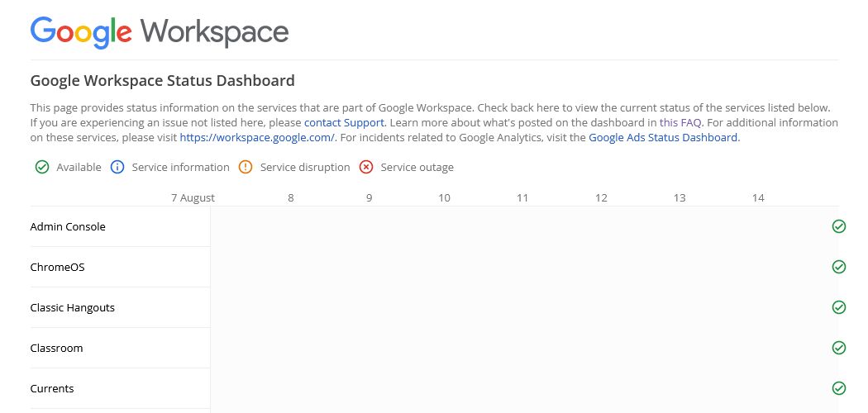Viewport: 868px width, 413px height.
Task: Select the ChromeOS service name
Action: (x=57, y=267)
